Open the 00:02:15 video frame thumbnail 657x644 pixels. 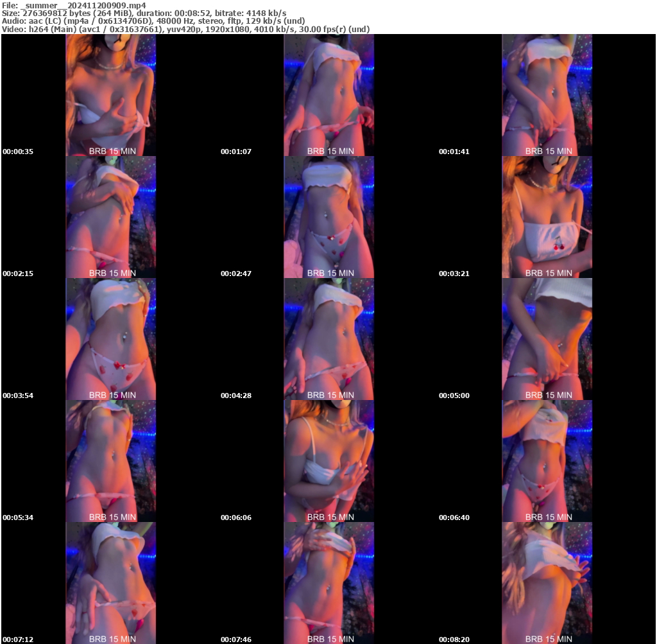point(110,217)
